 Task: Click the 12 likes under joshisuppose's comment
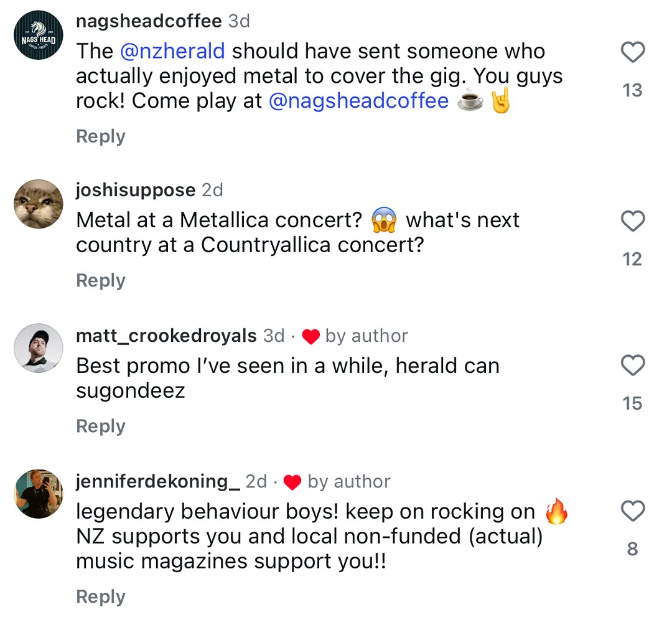(x=632, y=260)
